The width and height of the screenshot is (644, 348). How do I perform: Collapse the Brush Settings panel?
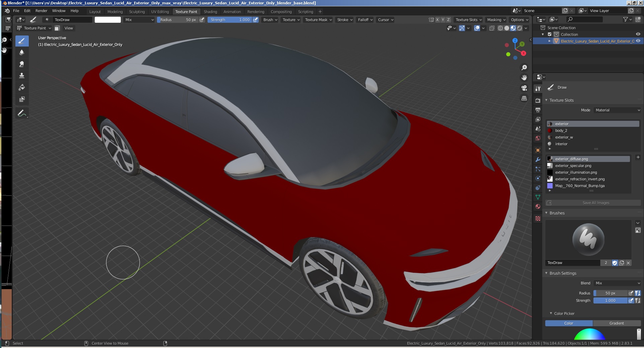tap(546, 273)
